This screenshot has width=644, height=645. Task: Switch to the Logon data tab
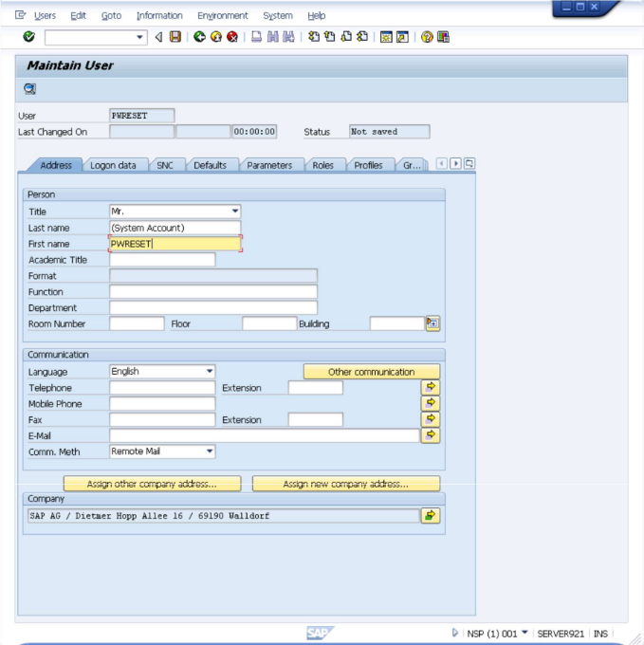point(113,165)
